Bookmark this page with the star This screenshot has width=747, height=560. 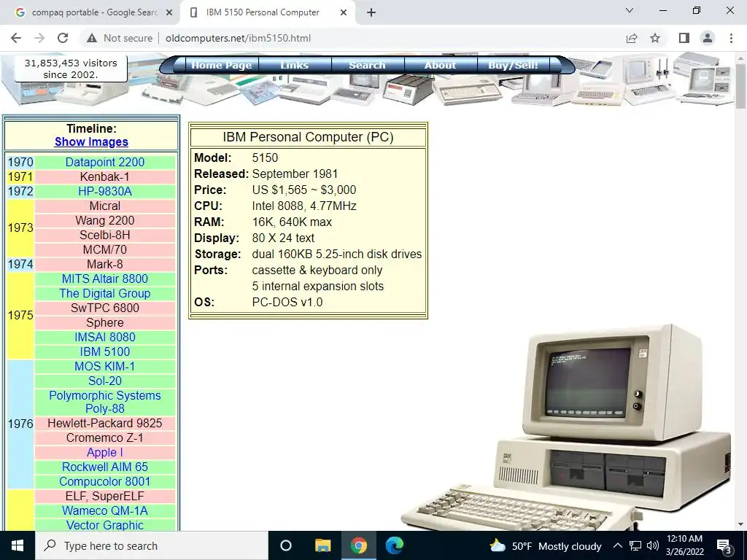[x=655, y=38]
